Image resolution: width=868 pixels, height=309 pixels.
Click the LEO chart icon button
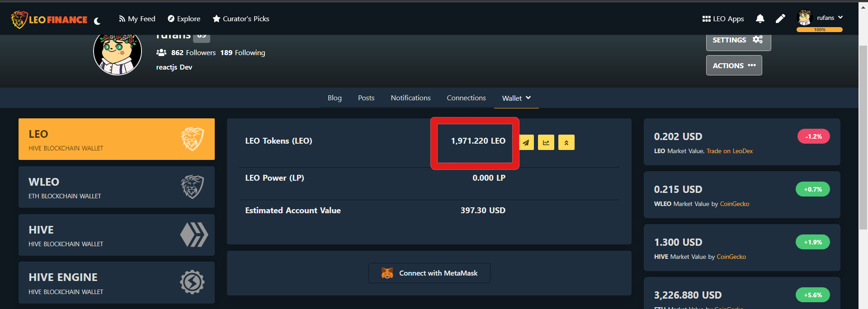546,142
